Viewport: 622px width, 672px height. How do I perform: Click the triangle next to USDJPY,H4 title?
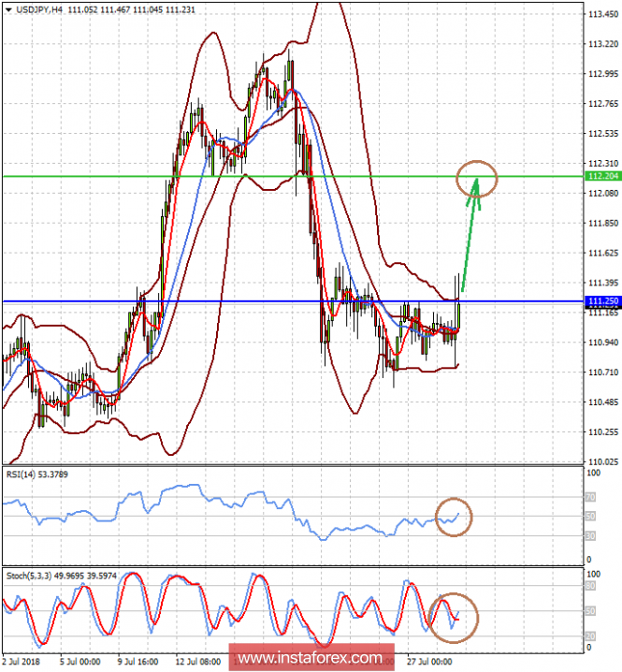(x=7, y=8)
